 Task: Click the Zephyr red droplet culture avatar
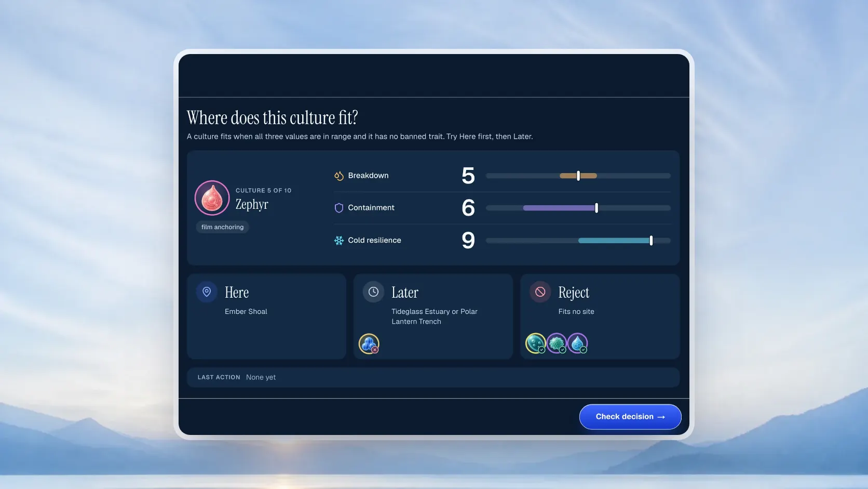point(212,198)
